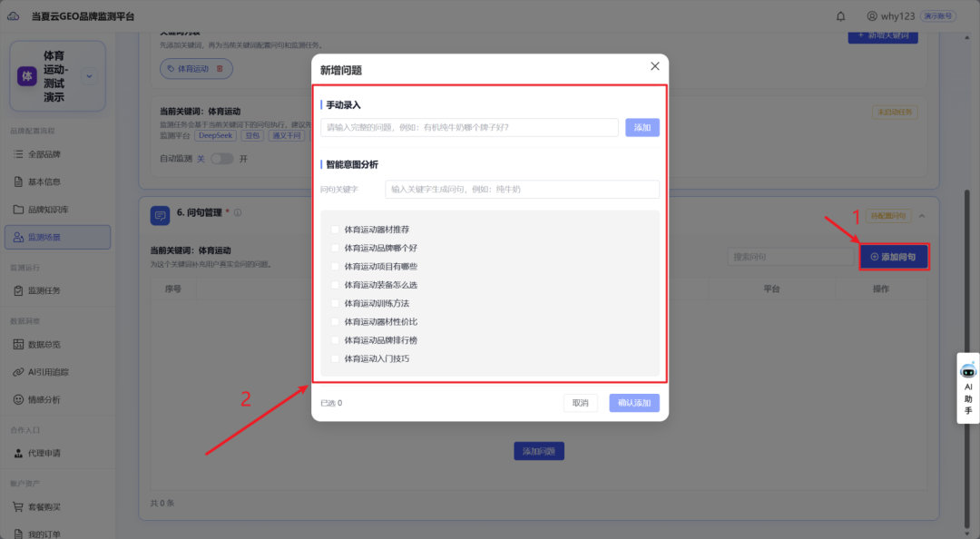Delete the 体育运动 keyword tag trash icon
This screenshot has width=980, height=539.
click(x=220, y=69)
